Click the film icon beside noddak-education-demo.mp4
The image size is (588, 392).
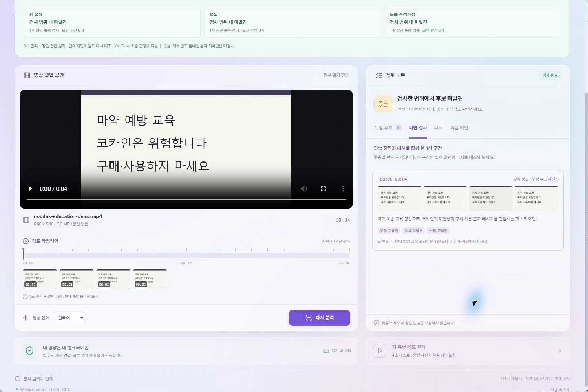[26, 220]
